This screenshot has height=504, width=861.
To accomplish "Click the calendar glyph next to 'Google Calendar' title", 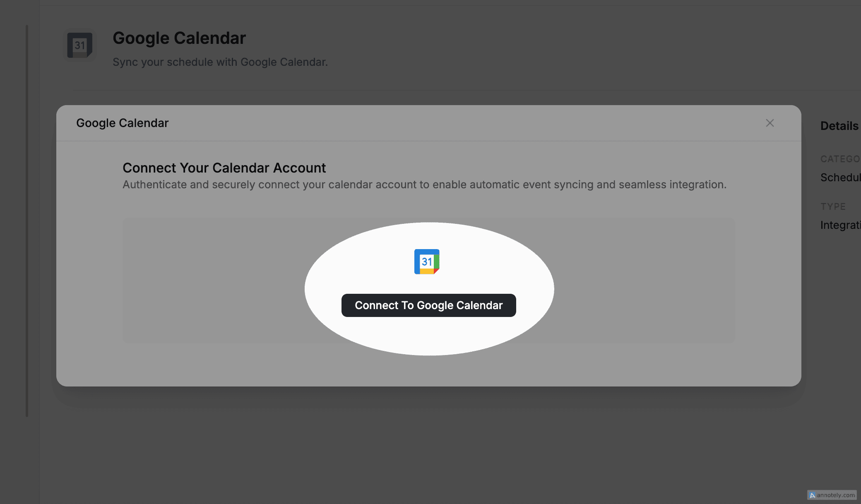I will 79,46.
